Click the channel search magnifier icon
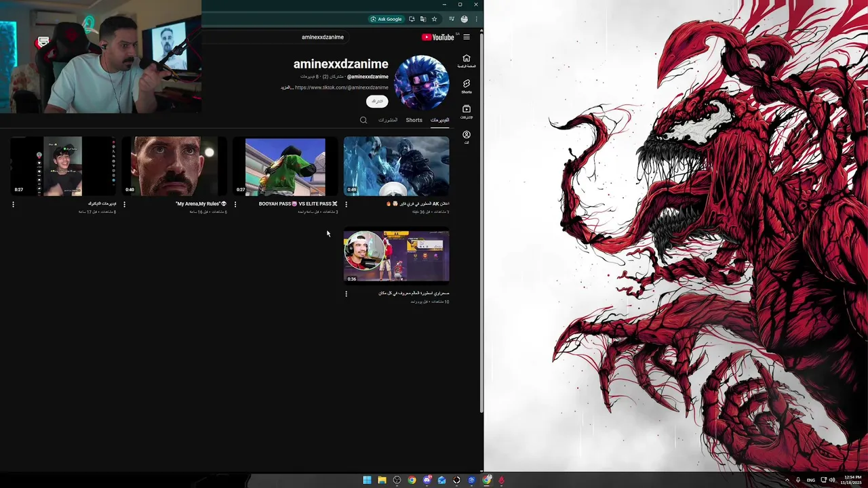This screenshot has width=868, height=488. tap(363, 120)
